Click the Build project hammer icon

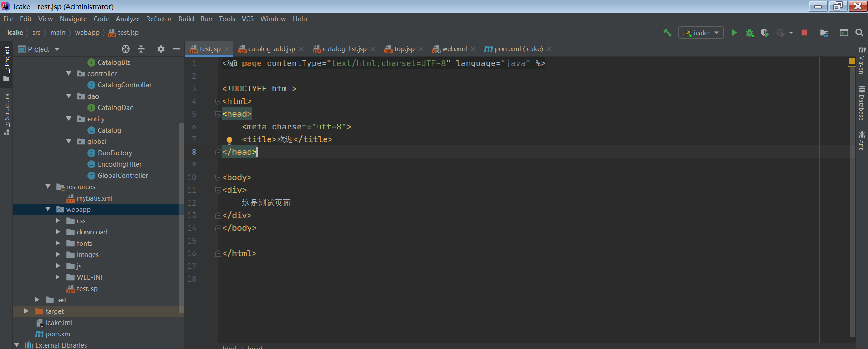[x=667, y=33]
